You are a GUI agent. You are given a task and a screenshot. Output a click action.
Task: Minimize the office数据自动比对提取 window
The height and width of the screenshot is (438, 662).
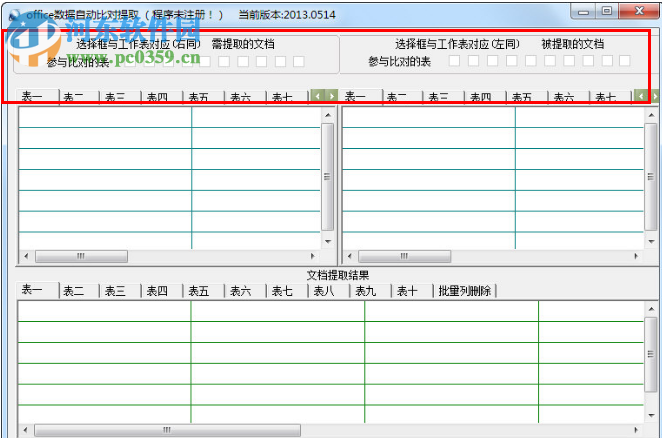pos(583,11)
